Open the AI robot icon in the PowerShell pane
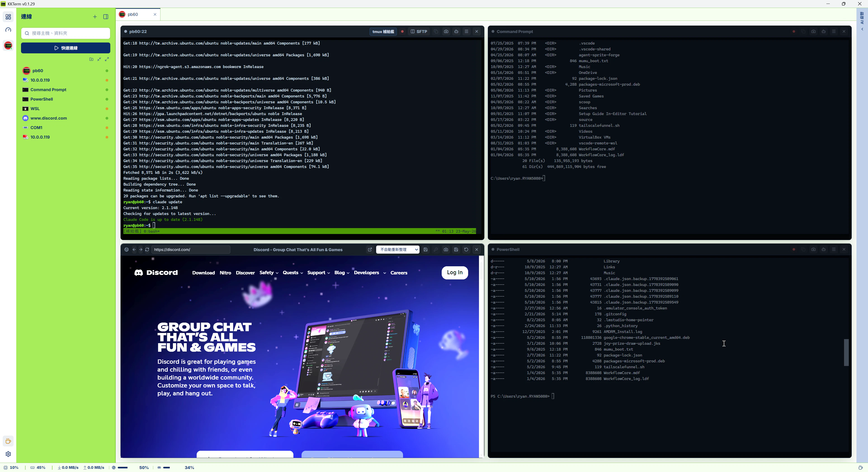The height and width of the screenshot is (472, 868). tap(823, 249)
